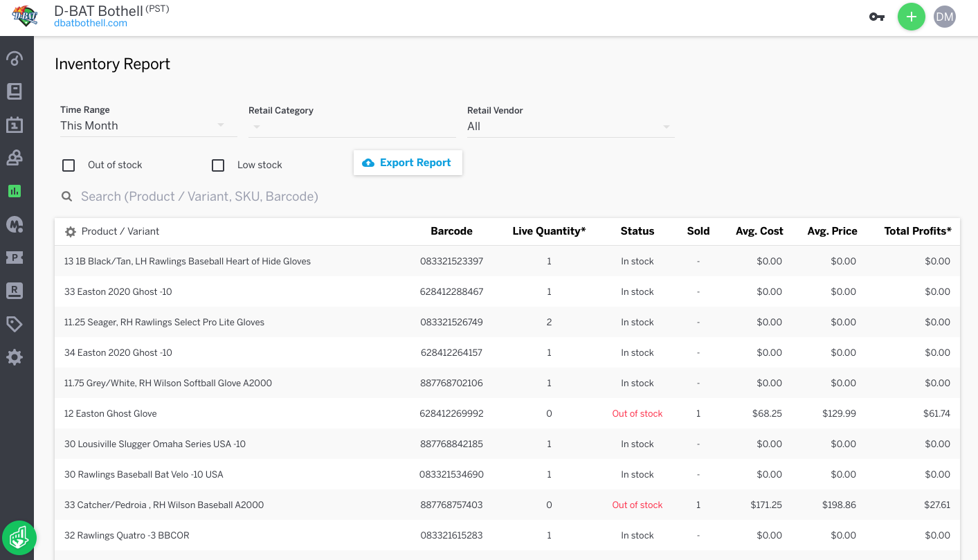The width and height of the screenshot is (978, 560).
Task: Click the Inventory Report heading
Action: pos(113,64)
